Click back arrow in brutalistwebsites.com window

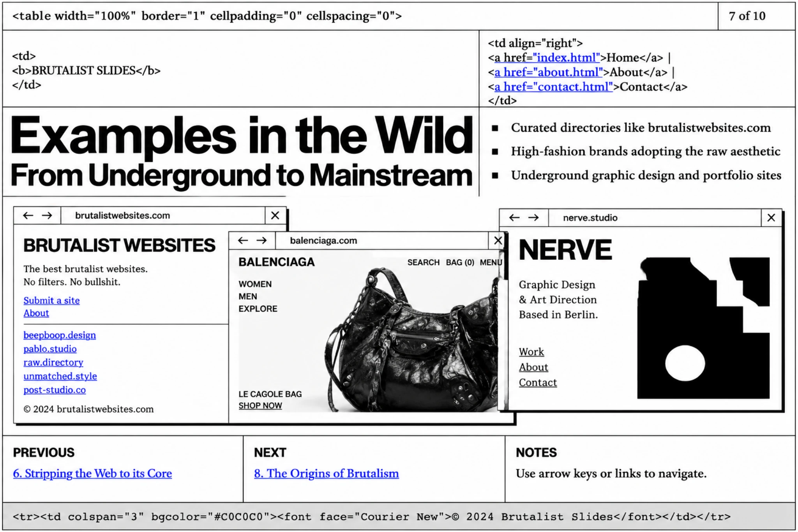(x=28, y=216)
